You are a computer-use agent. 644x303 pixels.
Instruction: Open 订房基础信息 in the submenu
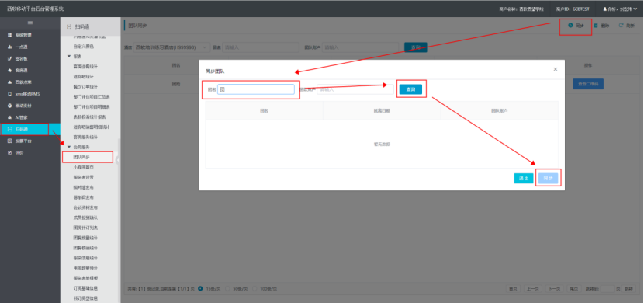coord(86,288)
